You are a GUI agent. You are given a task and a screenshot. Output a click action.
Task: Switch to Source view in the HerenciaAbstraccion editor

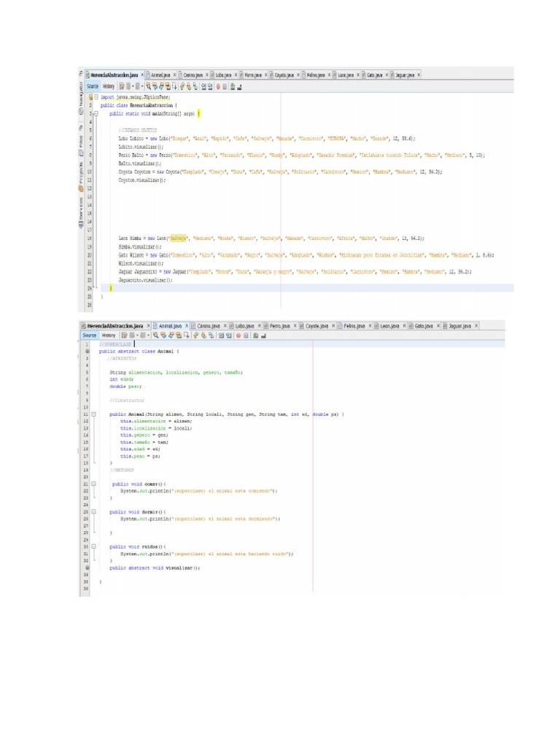[x=92, y=85]
